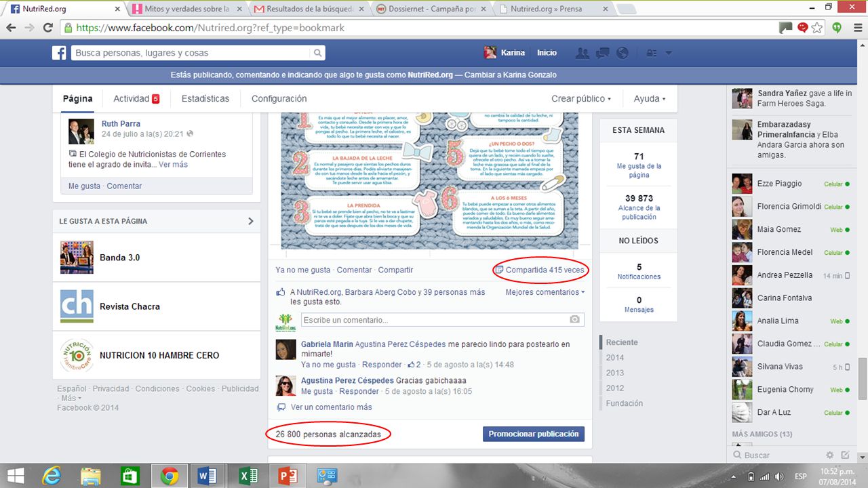Viewport: 868px width, 488px height.
Task: Click in the Escribe un comentario field
Action: click(442, 319)
